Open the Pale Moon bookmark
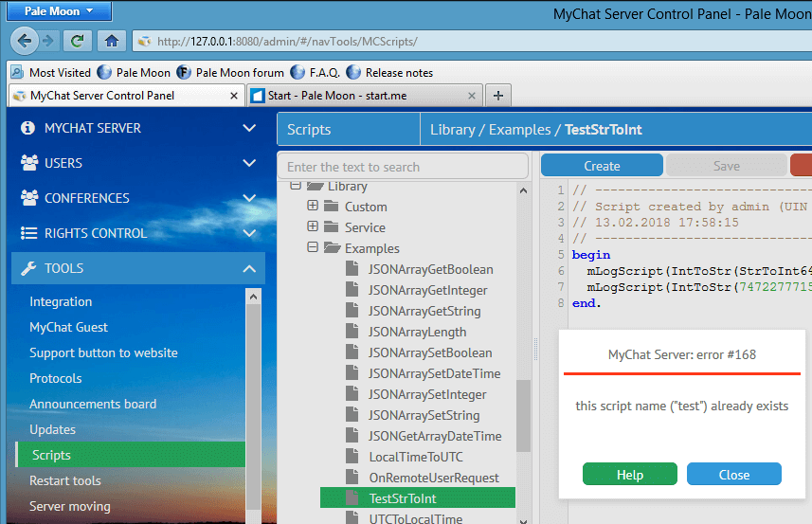The height and width of the screenshot is (524, 812). [x=134, y=73]
